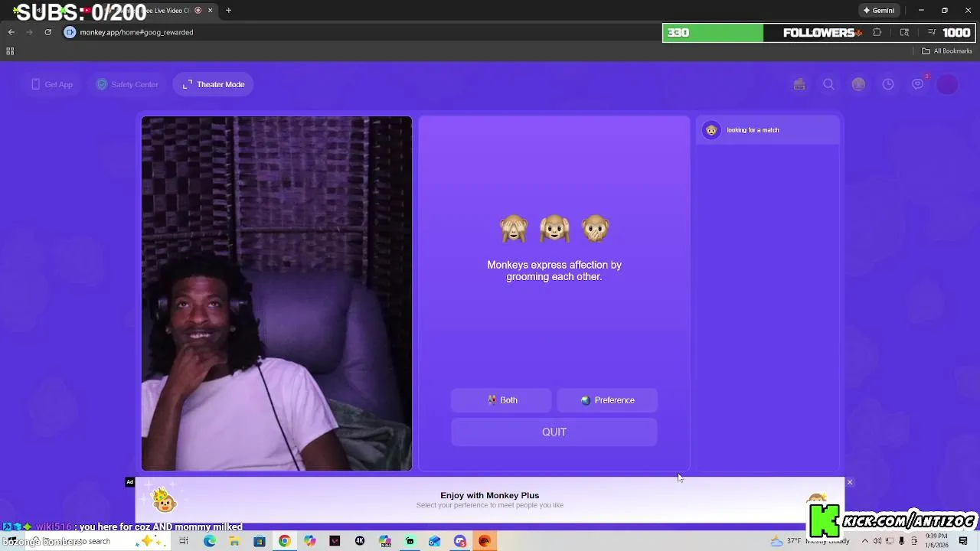Select the Both gender option
Image resolution: width=980 pixels, height=551 pixels.
[501, 400]
